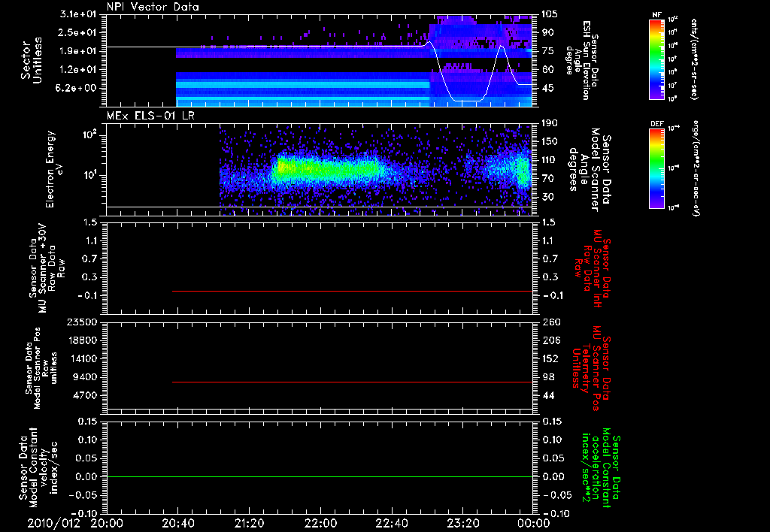Click the '206' telemetry axis value

[551, 340]
